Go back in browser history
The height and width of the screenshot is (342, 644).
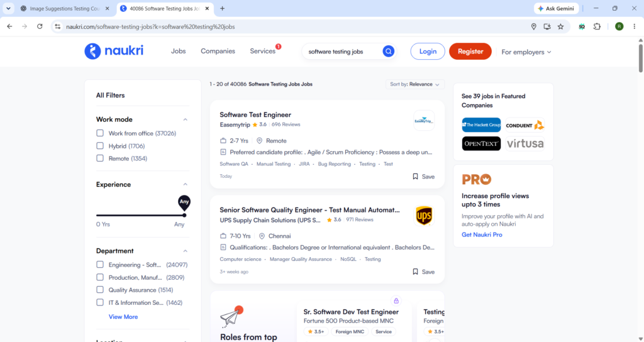[x=9, y=26]
